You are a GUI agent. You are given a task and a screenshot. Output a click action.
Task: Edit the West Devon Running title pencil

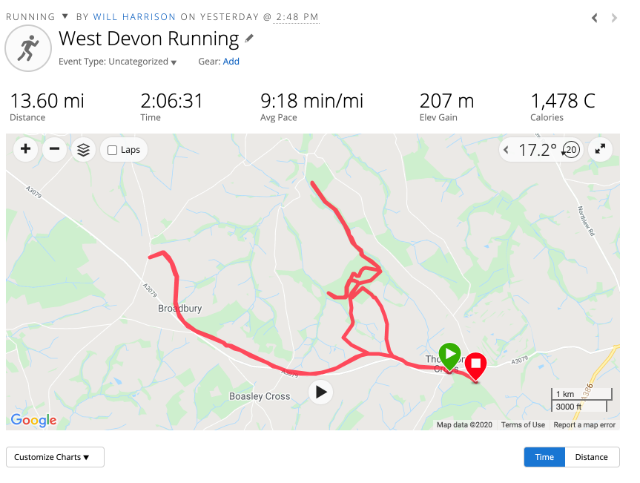[249, 39]
